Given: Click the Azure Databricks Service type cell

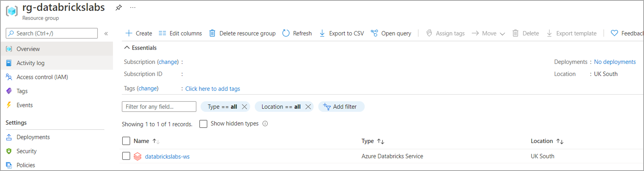Looking at the screenshot, I should point(392,156).
